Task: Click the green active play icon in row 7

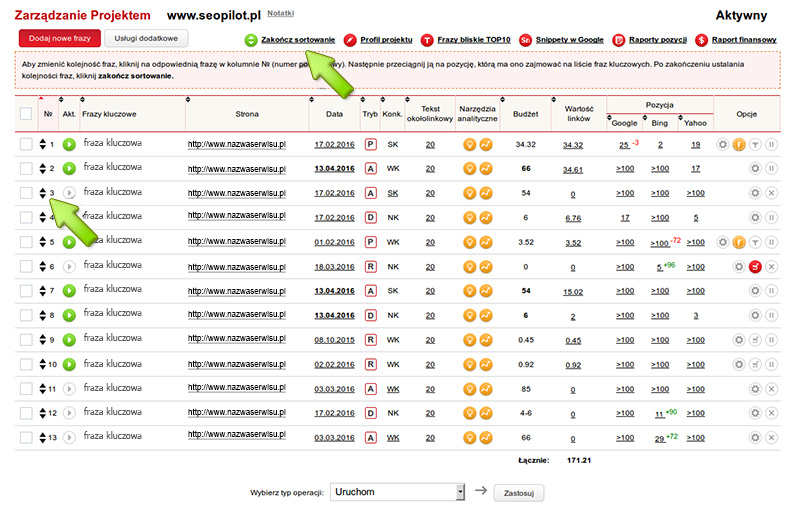Action: click(69, 290)
